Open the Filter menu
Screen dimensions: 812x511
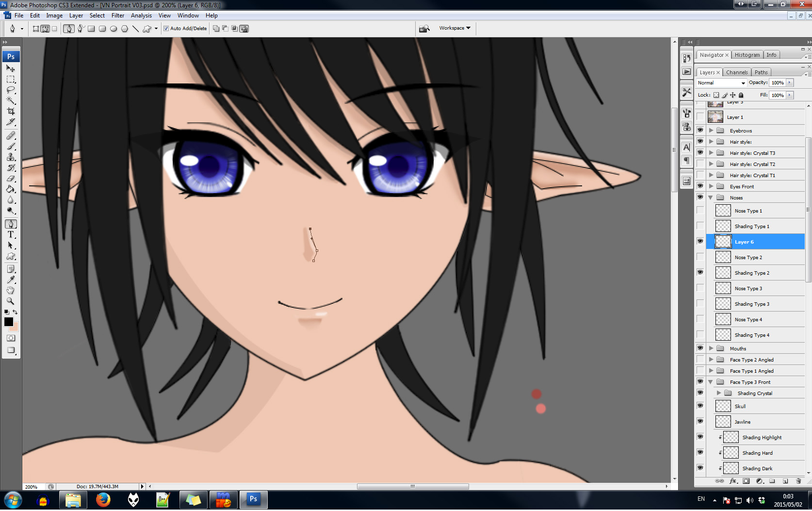[x=118, y=16]
